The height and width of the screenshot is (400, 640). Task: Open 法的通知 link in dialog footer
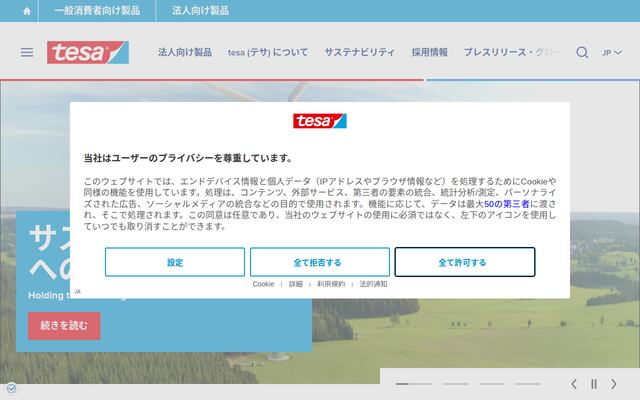tap(373, 284)
